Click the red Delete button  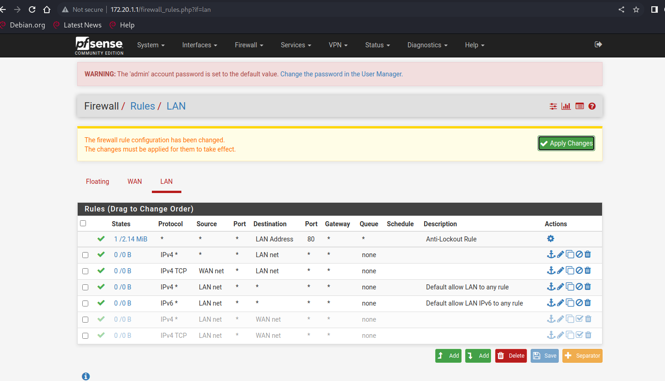click(x=511, y=356)
